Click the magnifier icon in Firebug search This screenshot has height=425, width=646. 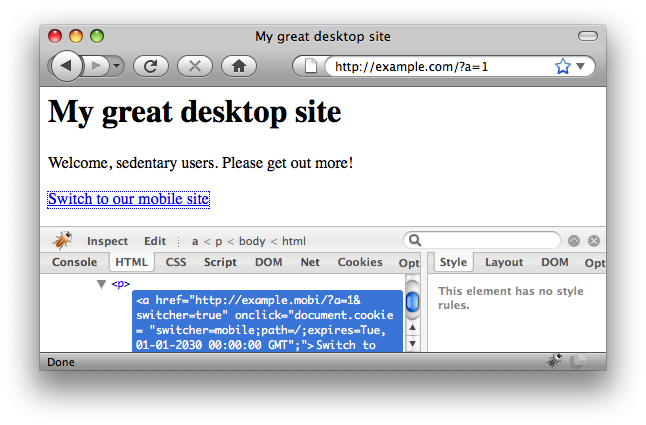point(415,240)
